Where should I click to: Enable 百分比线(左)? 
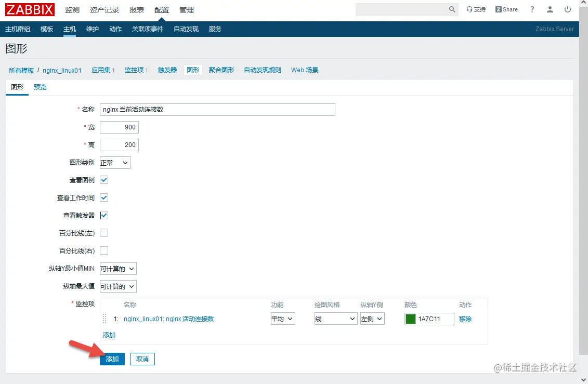[103, 233]
